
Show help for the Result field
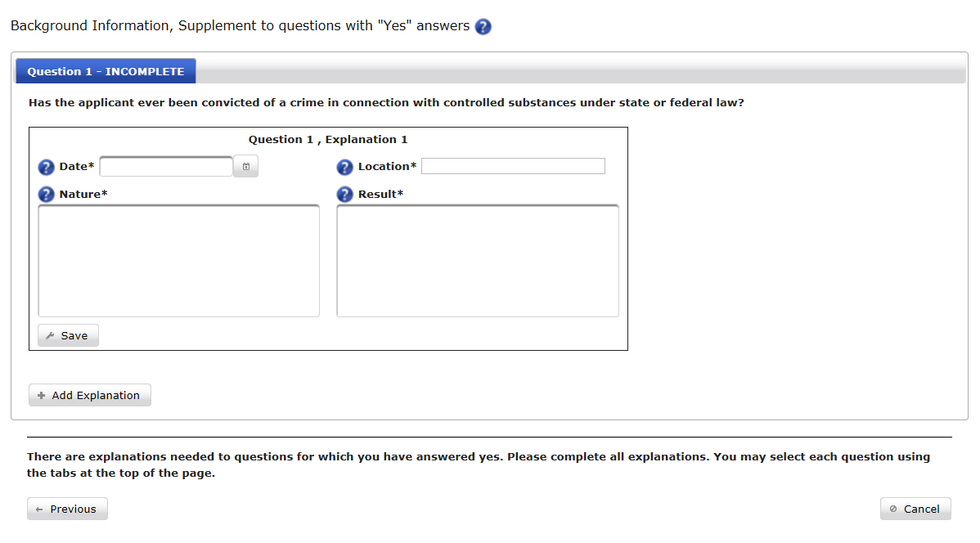(345, 195)
